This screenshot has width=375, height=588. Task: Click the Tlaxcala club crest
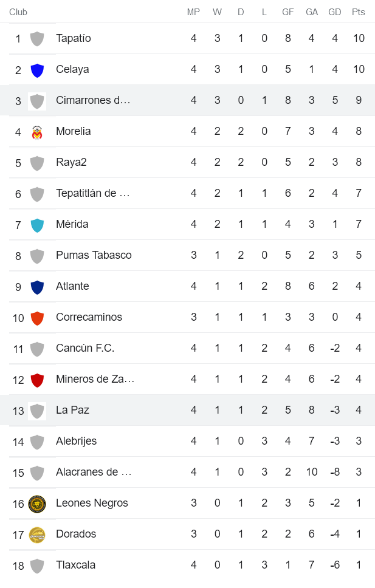tap(38, 565)
